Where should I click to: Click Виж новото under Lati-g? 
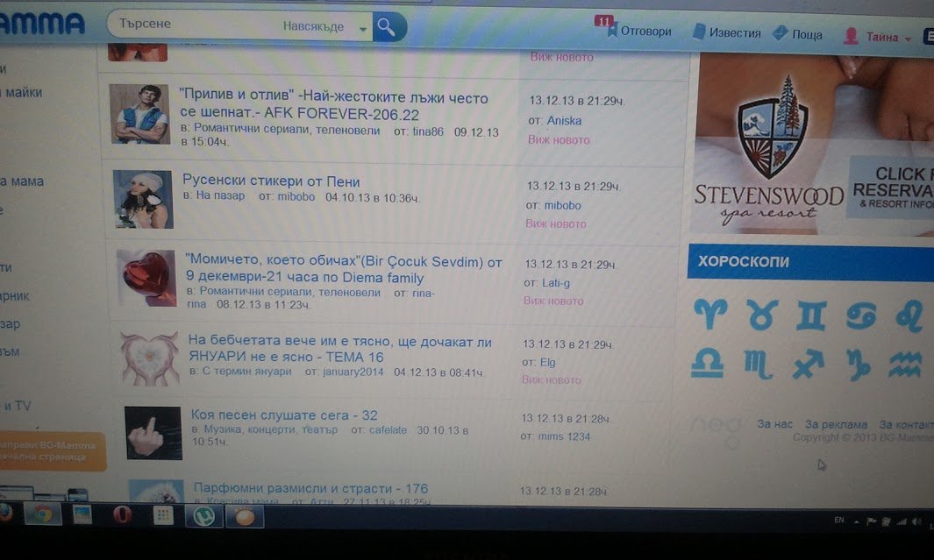pos(553,301)
